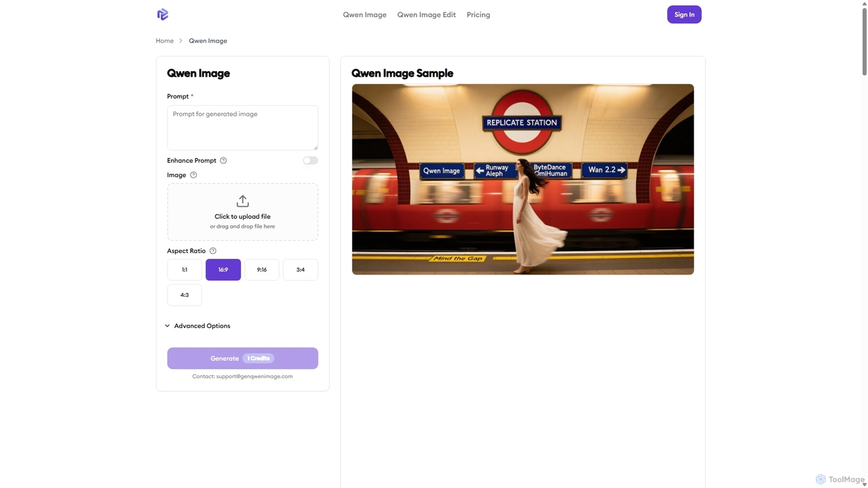
Task: Select the 4:3 aspect ratio
Action: pyautogui.click(x=184, y=295)
